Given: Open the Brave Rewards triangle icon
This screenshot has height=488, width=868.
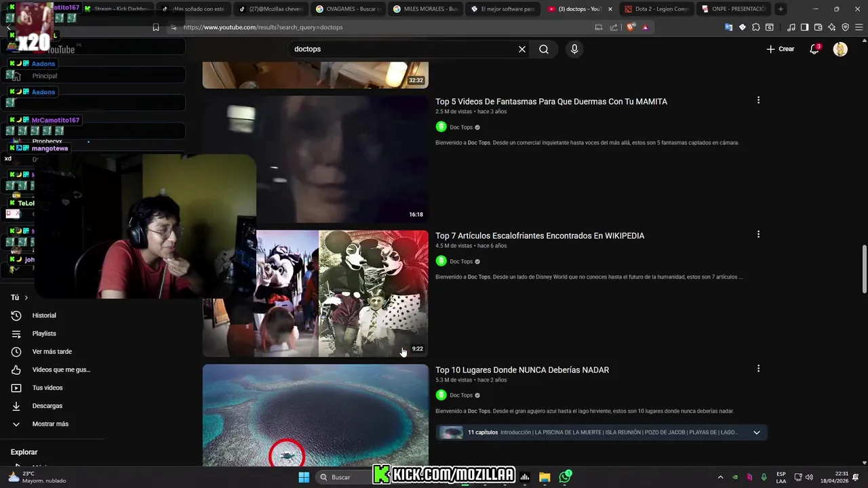Looking at the screenshot, I should [x=645, y=27].
